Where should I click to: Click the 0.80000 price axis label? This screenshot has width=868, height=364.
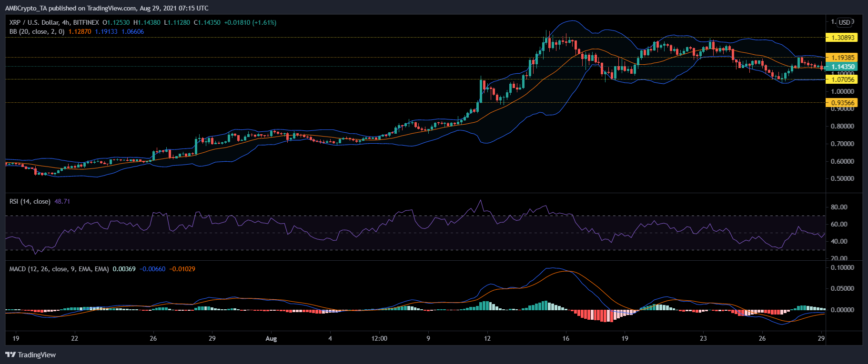tap(842, 126)
